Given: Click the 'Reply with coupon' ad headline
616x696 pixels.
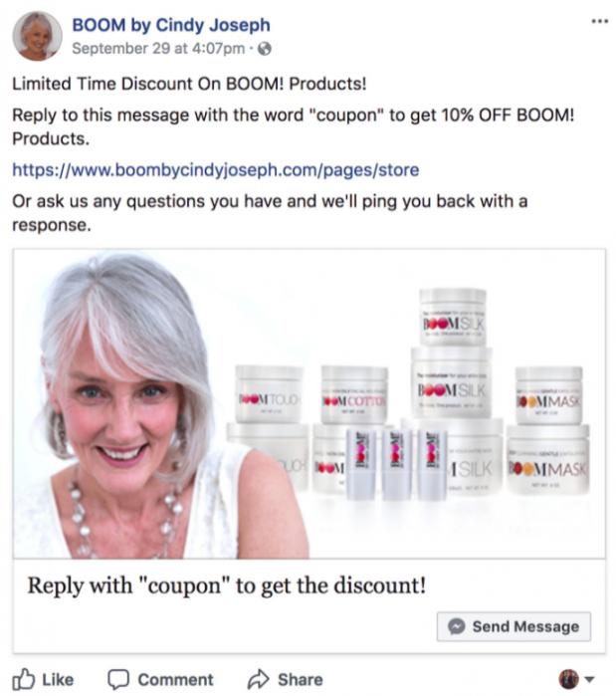Looking at the screenshot, I should coord(227,585).
